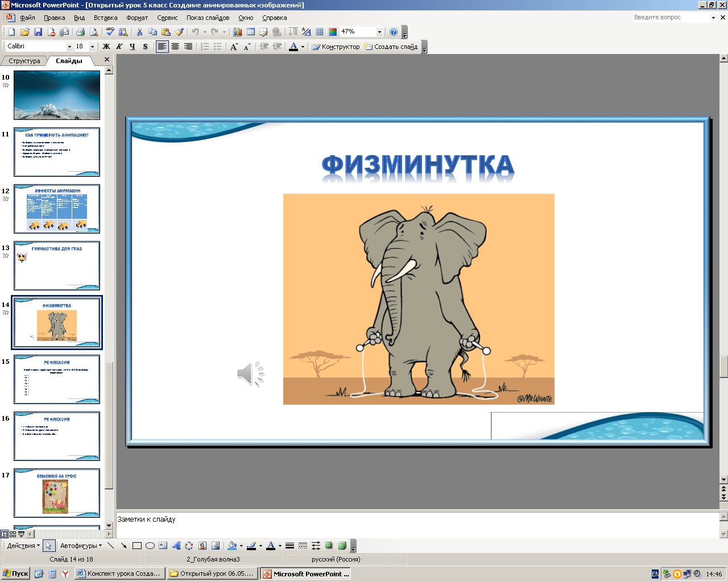The width and height of the screenshot is (728, 582).
Task: Select the Arrow drawing tool
Action: (123, 546)
